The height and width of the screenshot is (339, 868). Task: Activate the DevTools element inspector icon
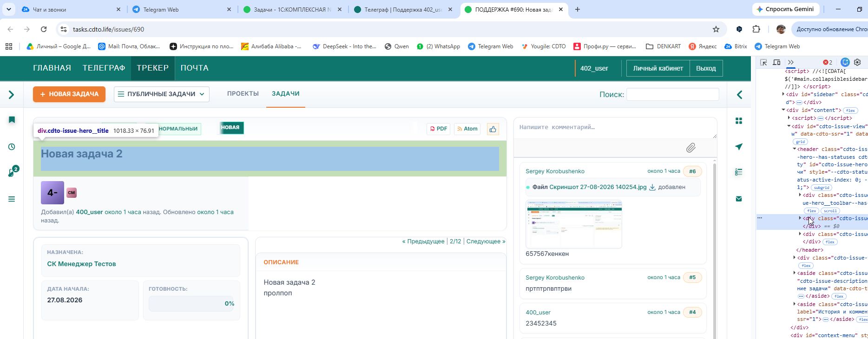[x=763, y=62]
